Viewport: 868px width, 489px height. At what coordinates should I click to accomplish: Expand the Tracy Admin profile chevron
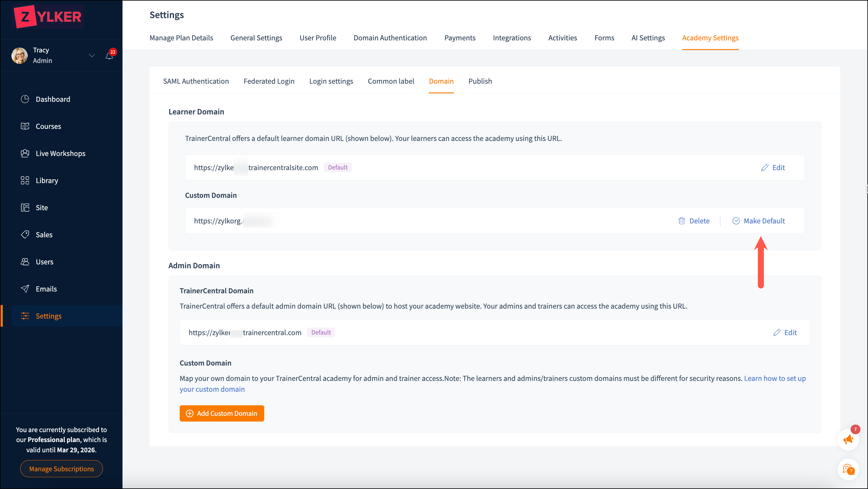point(92,56)
